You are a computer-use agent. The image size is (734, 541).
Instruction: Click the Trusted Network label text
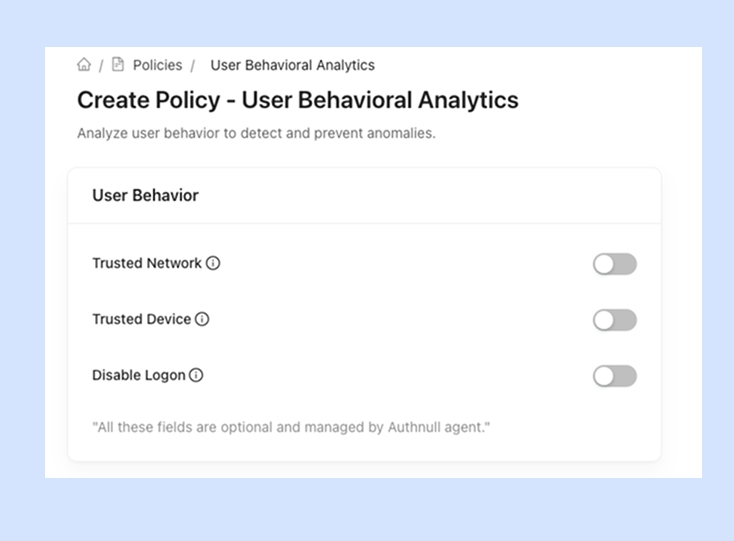tap(147, 264)
